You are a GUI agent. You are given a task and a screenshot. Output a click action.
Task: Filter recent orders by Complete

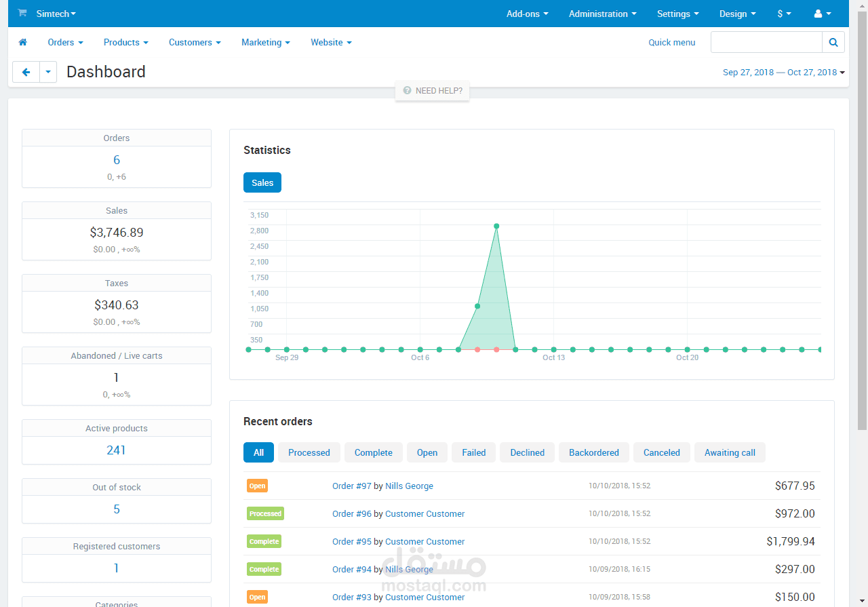pos(374,452)
